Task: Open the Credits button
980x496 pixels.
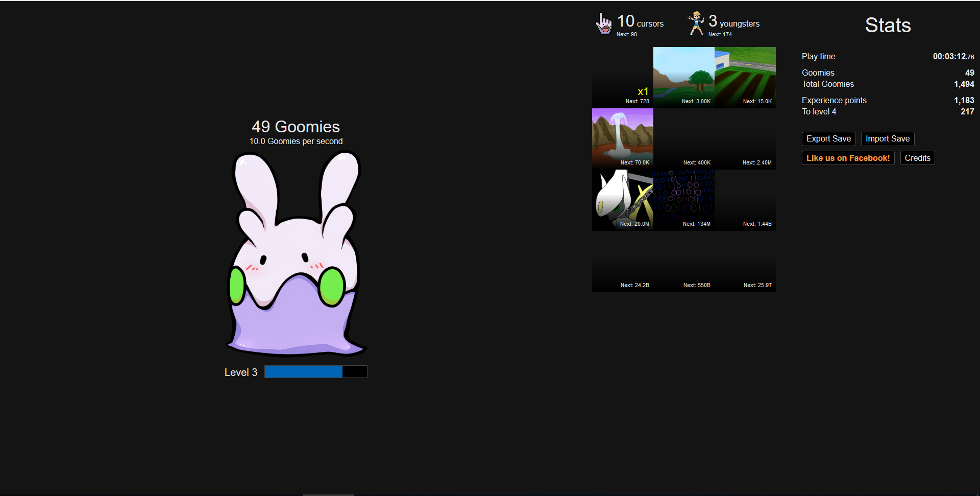Action: point(917,158)
